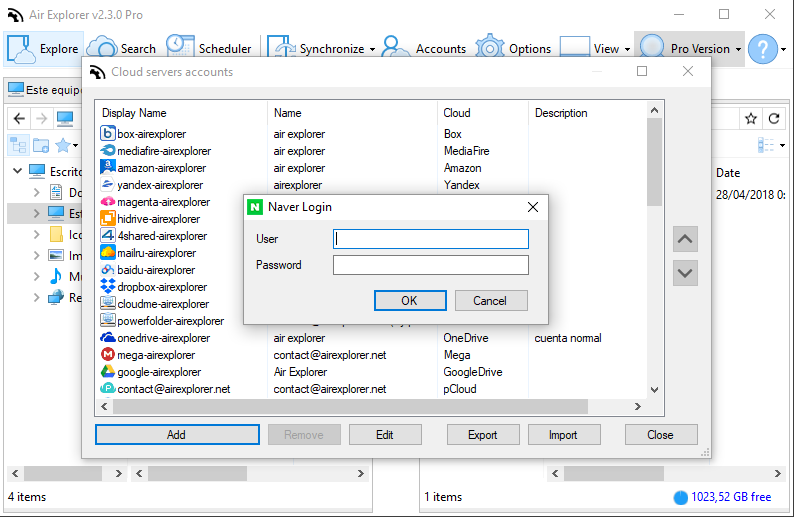The height and width of the screenshot is (517, 794).
Task: Click the hidrive-airexplorer account icon
Action: 107,218
